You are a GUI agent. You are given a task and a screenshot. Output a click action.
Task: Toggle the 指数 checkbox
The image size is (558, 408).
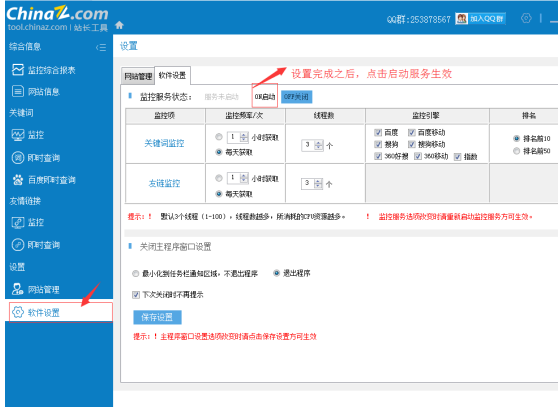(x=458, y=156)
